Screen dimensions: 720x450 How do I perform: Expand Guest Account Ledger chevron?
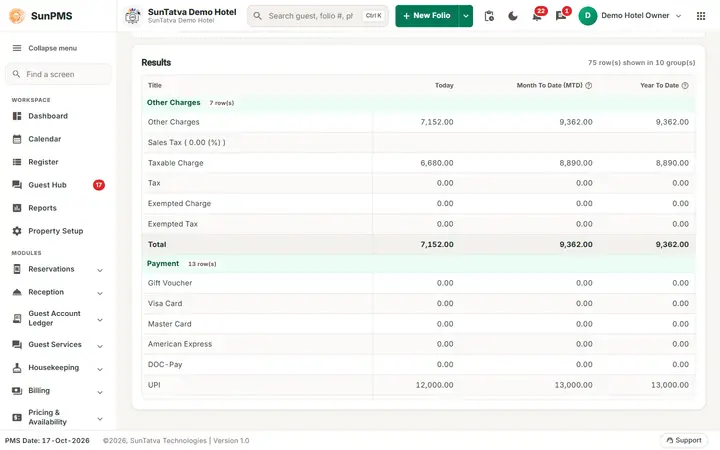point(100,320)
